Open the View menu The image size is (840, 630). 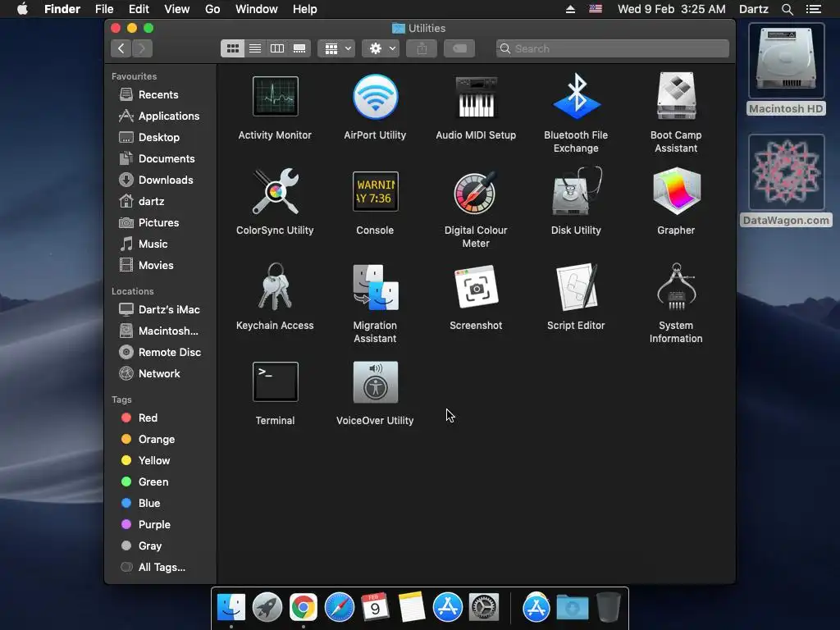177,9
